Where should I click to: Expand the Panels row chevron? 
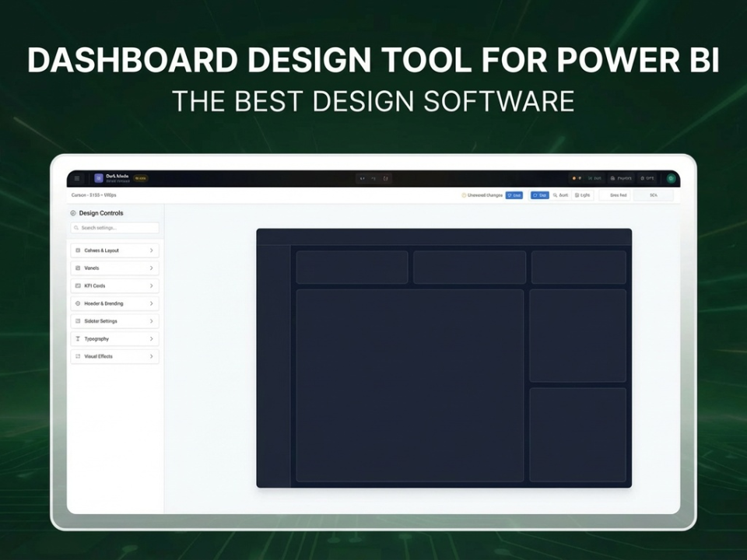(152, 268)
